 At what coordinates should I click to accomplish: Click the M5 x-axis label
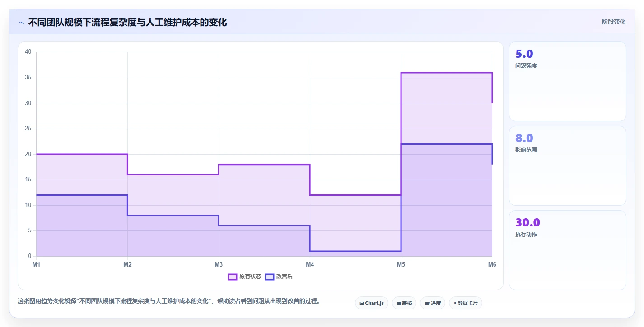(x=401, y=265)
